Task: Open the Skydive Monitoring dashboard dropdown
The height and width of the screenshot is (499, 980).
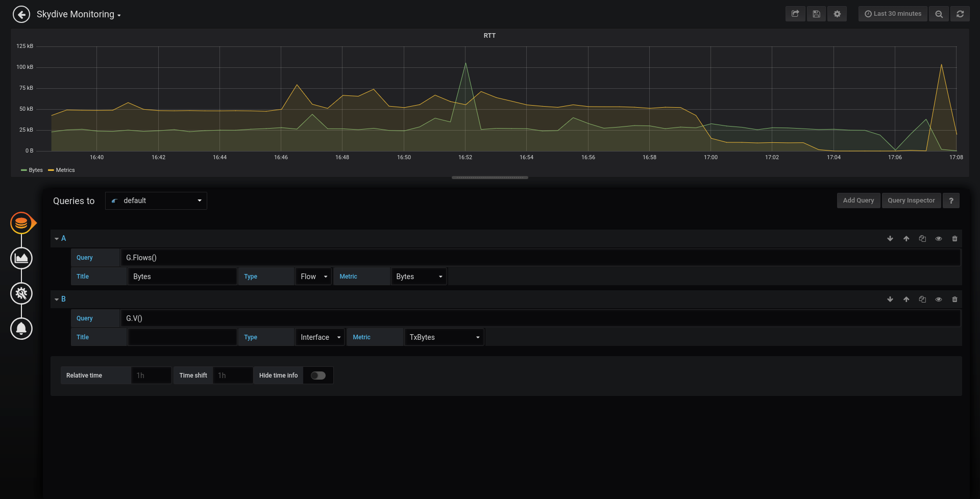Action: tap(79, 14)
